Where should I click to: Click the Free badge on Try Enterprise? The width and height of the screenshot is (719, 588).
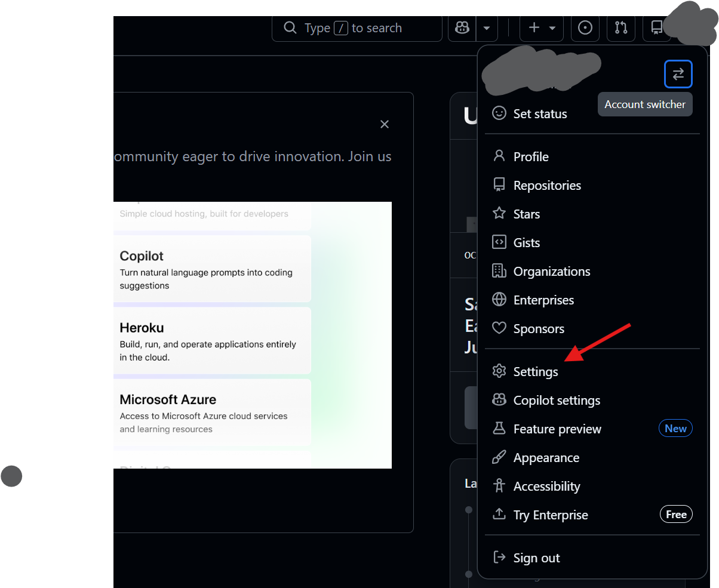pyautogui.click(x=676, y=515)
